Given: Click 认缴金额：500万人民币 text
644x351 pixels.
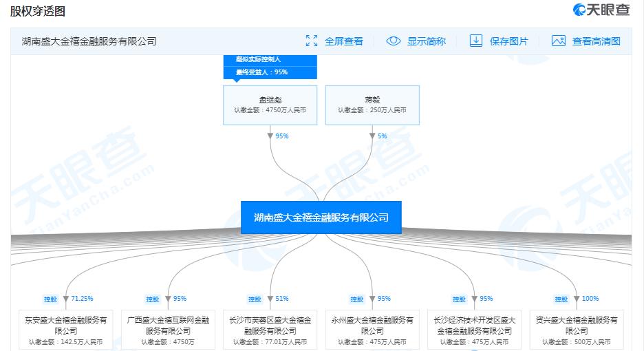Looking at the screenshot, I should (x=577, y=342).
